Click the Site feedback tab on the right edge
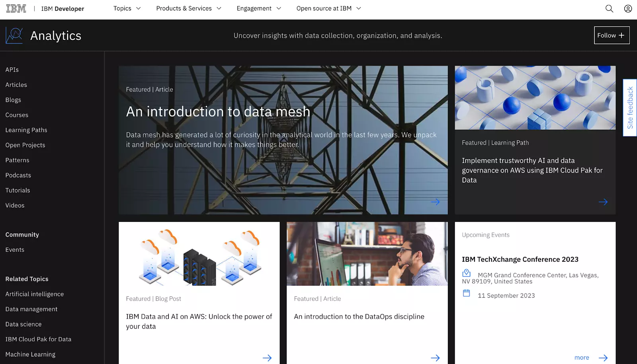This screenshot has height=364, width=637. click(629, 107)
